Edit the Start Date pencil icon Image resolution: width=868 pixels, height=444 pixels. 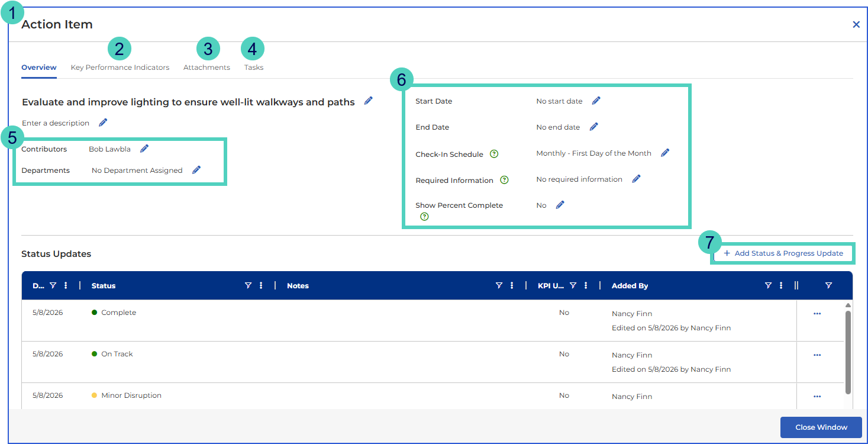click(x=596, y=101)
